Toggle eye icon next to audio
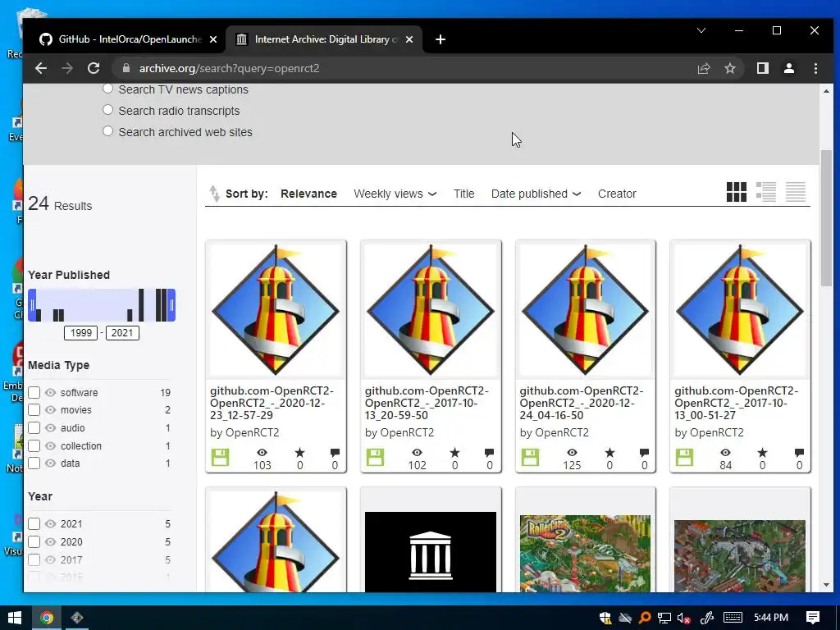This screenshot has height=630, width=840. [x=50, y=428]
